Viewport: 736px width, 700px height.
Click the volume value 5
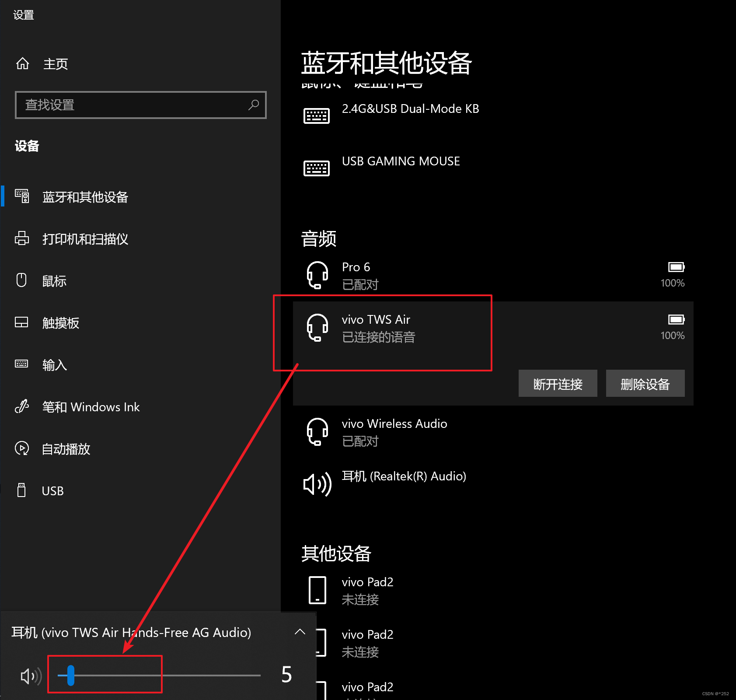[x=286, y=675]
